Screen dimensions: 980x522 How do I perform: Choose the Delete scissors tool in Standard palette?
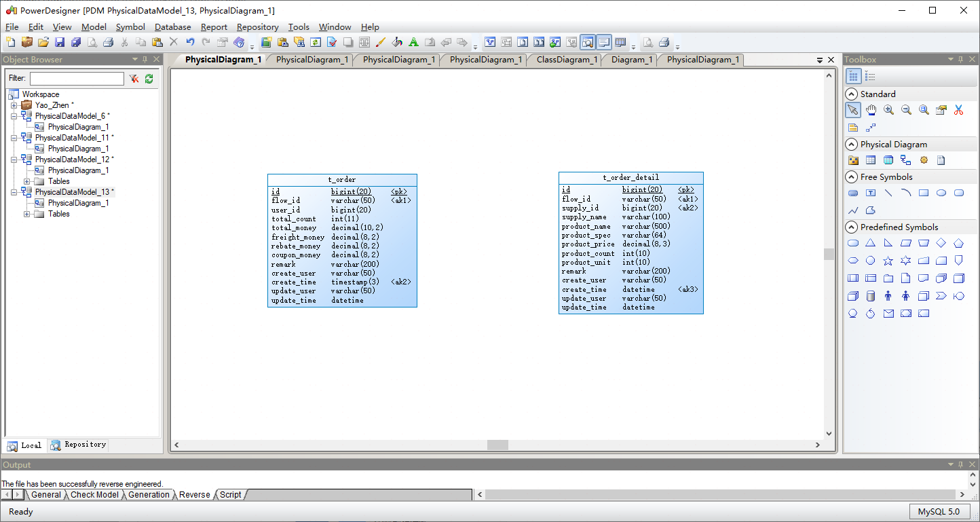click(958, 109)
